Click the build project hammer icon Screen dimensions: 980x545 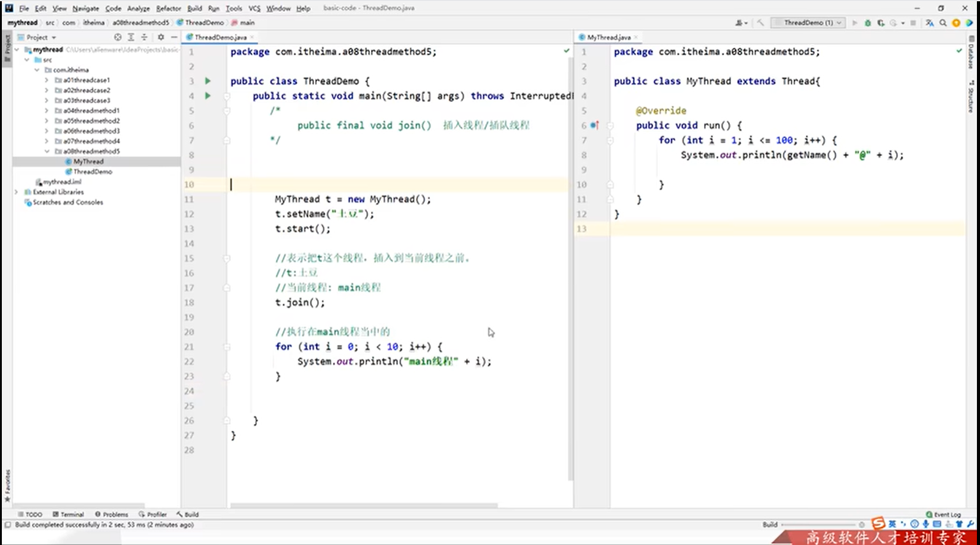[760, 23]
